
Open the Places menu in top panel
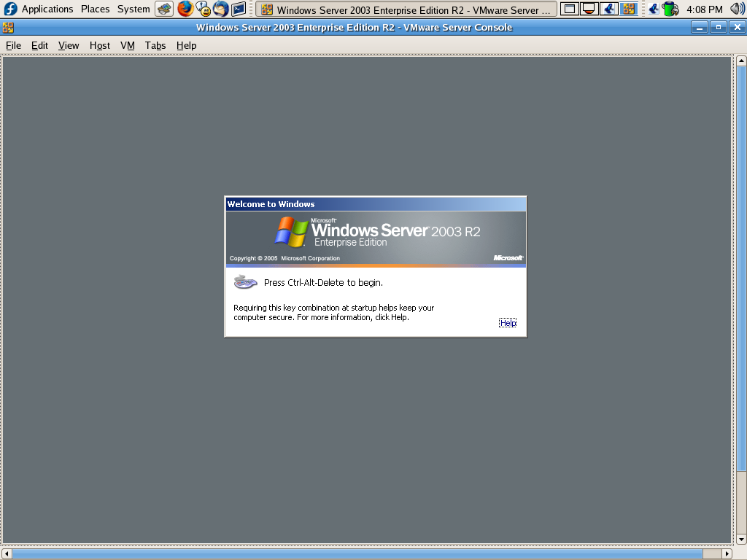coord(95,9)
